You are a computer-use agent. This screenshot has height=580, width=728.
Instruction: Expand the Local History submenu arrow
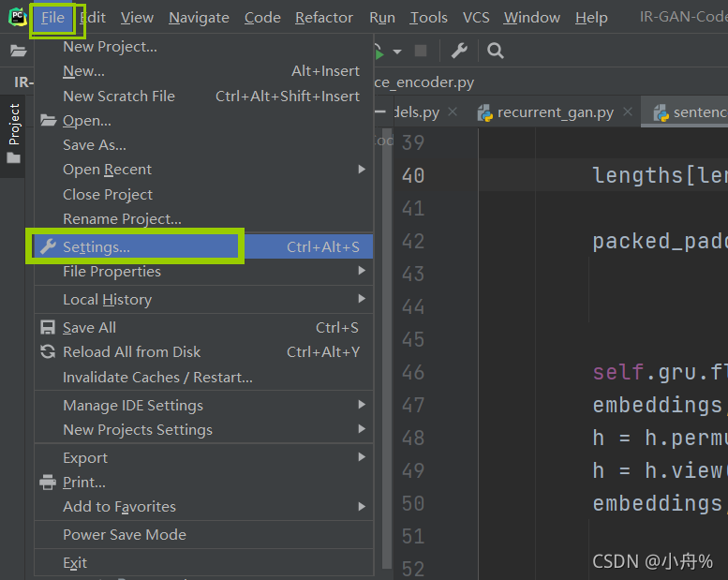pos(362,299)
